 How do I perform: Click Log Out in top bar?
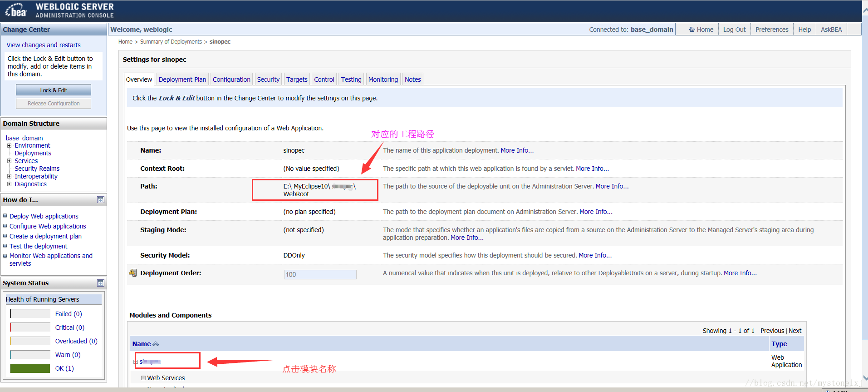[x=734, y=30]
